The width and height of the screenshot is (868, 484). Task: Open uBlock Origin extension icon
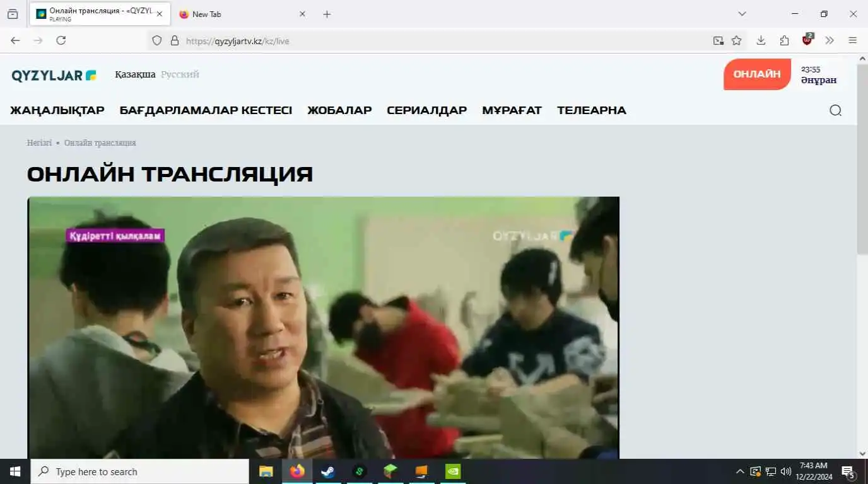pos(807,40)
